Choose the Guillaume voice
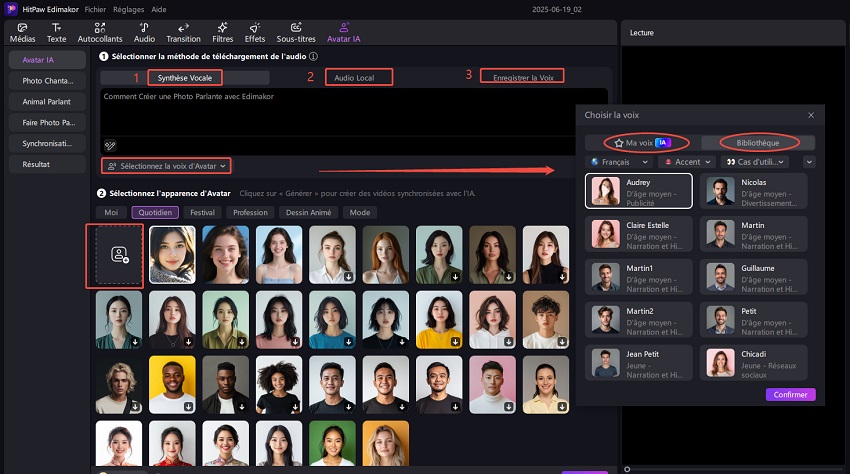Screen dimensions: 850x474 click(754, 277)
